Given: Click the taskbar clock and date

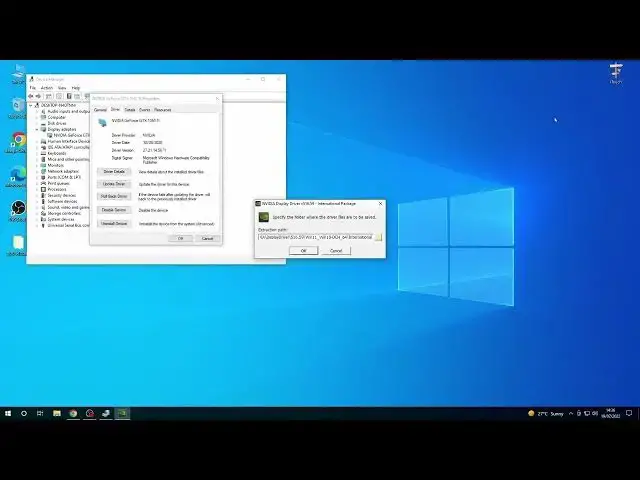Looking at the screenshot, I should 611,413.
